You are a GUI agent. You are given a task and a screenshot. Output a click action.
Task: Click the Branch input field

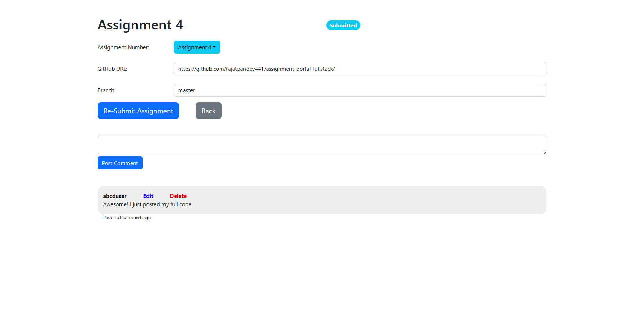360,90
